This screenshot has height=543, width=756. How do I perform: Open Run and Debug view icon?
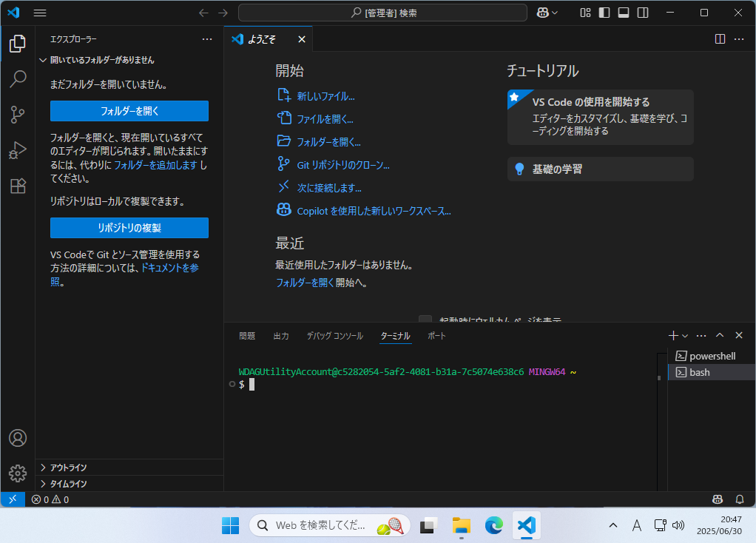pyautogui.click(x=17, y=150)
